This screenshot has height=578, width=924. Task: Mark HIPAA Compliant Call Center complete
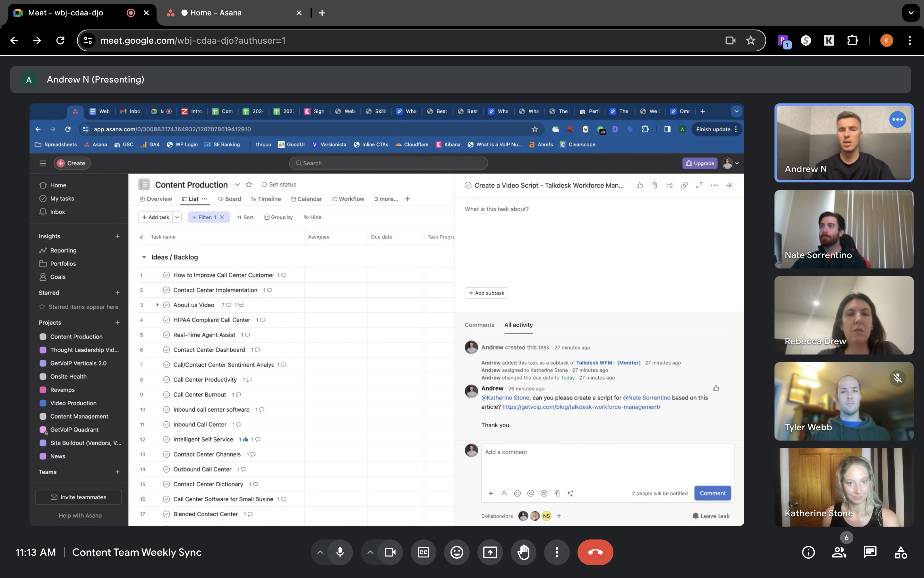point(166,320)
